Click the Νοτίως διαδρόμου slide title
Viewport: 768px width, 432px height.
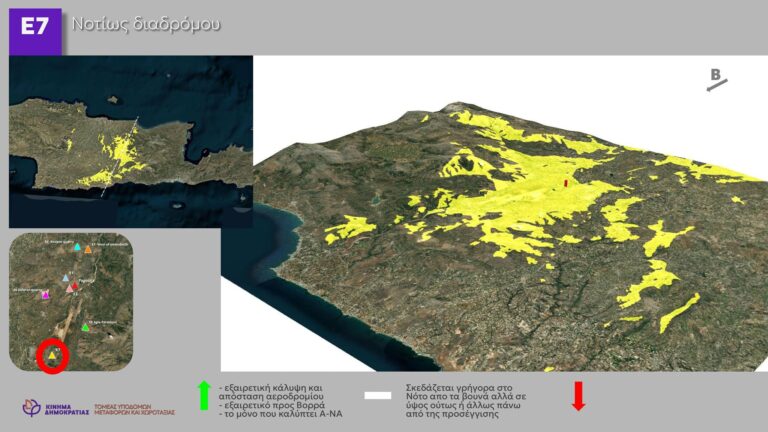click(146, 23)
